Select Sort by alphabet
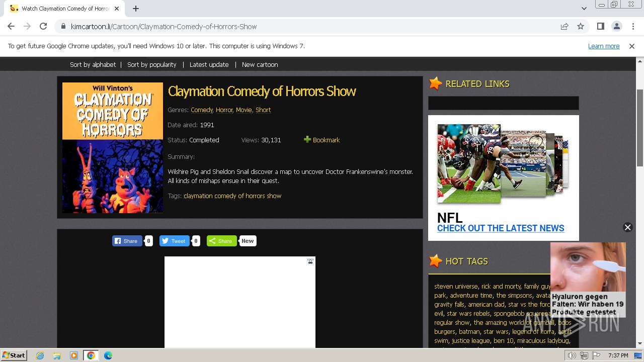644x362 pixels. [93, 64]
